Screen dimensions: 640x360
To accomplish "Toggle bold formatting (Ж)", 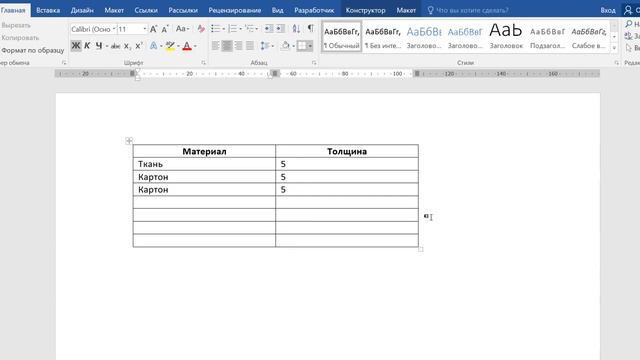I will [76, 46].
